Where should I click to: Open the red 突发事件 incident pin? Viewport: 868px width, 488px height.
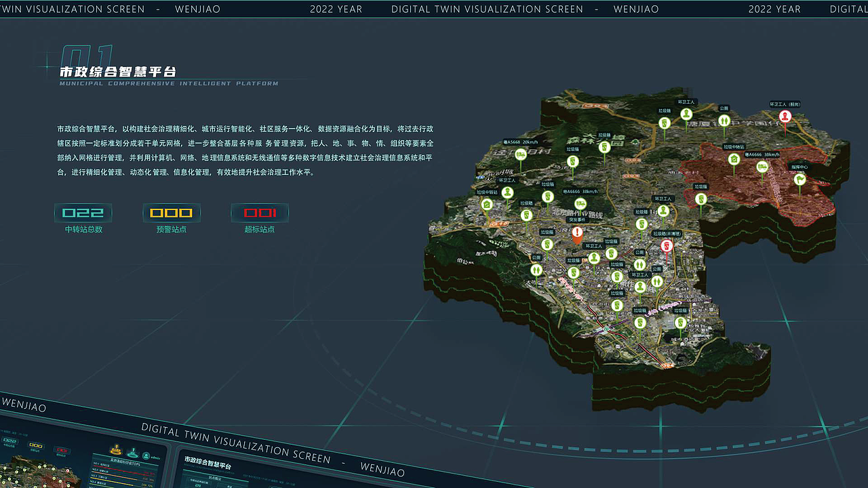(x=577, y=235)
